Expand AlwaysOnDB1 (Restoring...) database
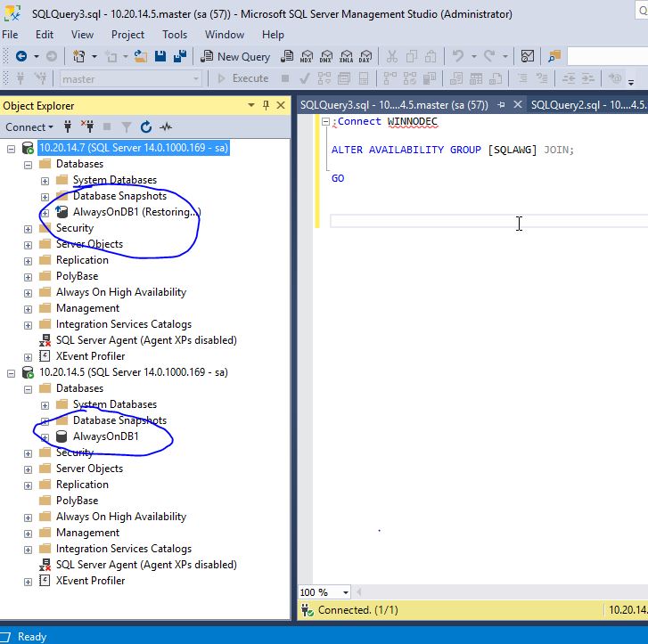The height and width of the screenshot is (644, 648). click(45, 213)
